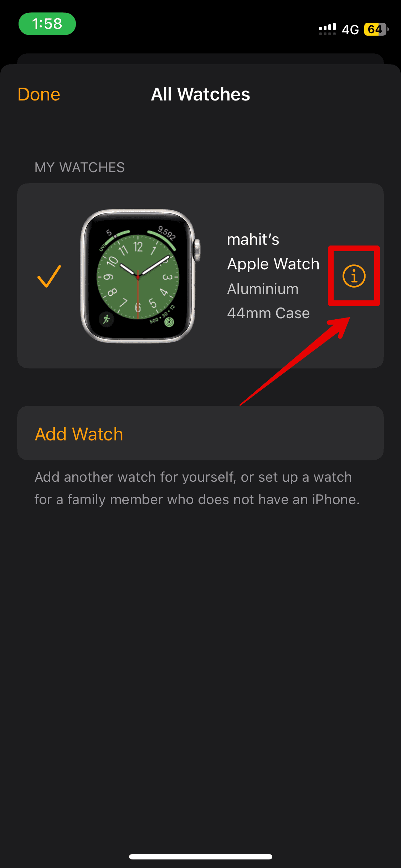The width and height of the screenshot is (401, 868).
Task: Tap the All Watches title
Action: (x=200, y=94)
